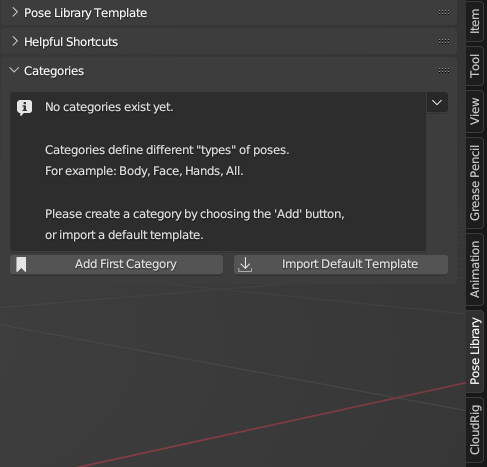The width and height of the screenshot is (487, 467).
Task: Click the Categories panel grip dots
Action: 444,71
